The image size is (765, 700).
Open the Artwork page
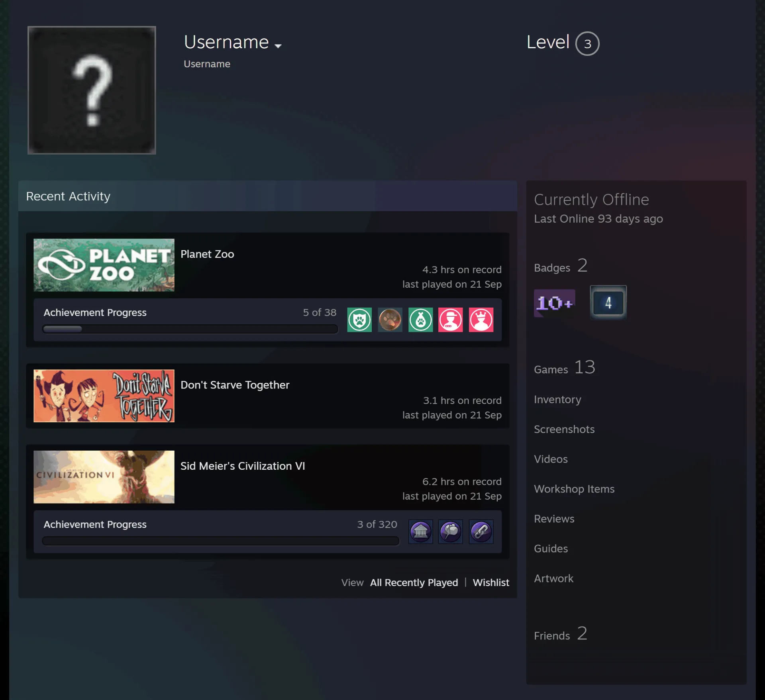click(x=553, y=578)
